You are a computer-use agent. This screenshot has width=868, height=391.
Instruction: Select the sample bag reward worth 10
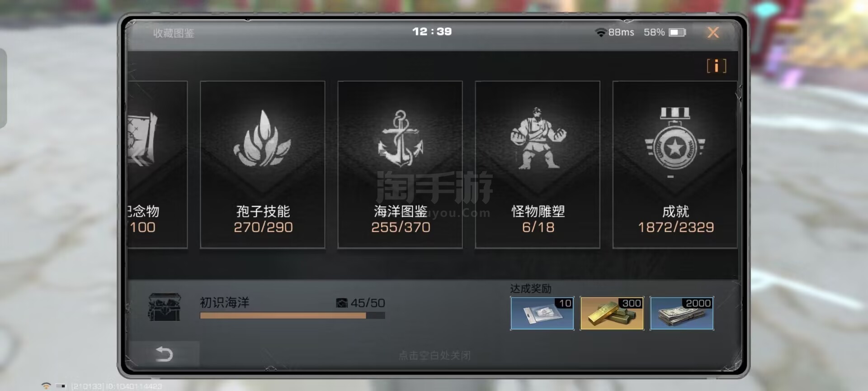click(542, 313)
